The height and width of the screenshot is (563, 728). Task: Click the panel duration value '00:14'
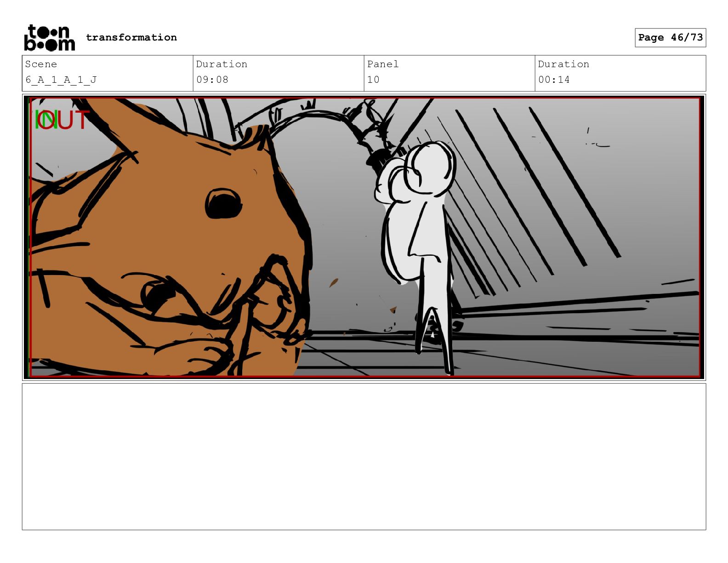tap(554, 80)
